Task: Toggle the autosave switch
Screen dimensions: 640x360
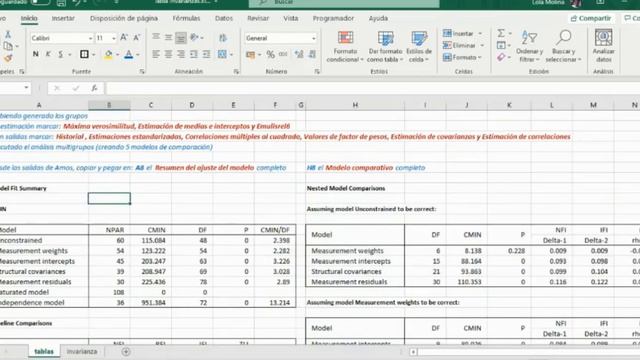Action: [40, 2]
